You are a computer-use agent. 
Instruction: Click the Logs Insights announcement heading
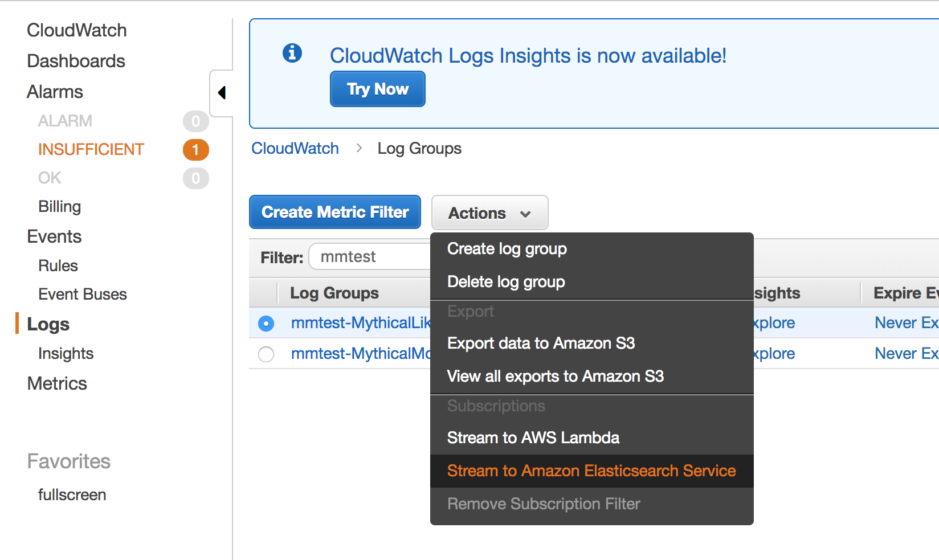(x=528, y=55)
